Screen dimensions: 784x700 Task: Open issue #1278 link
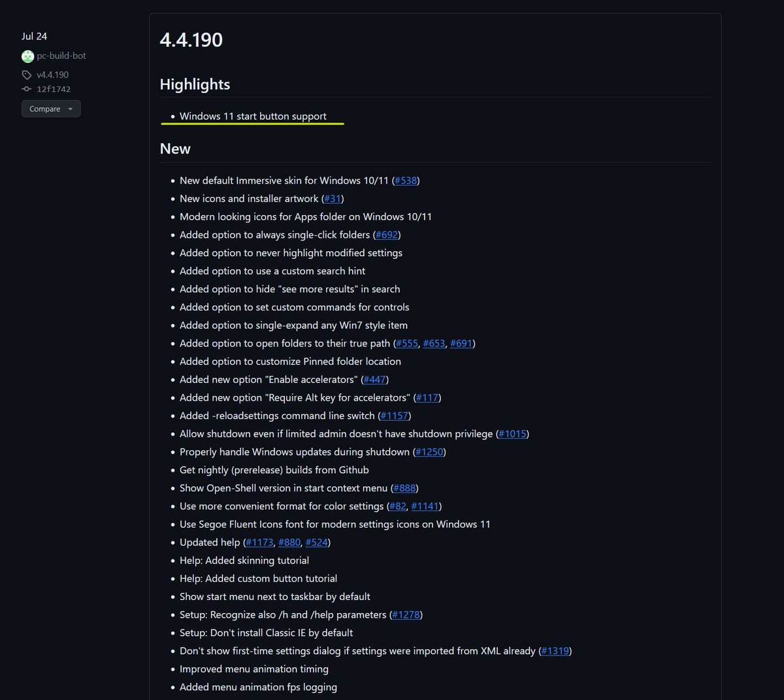coord(406,614)
